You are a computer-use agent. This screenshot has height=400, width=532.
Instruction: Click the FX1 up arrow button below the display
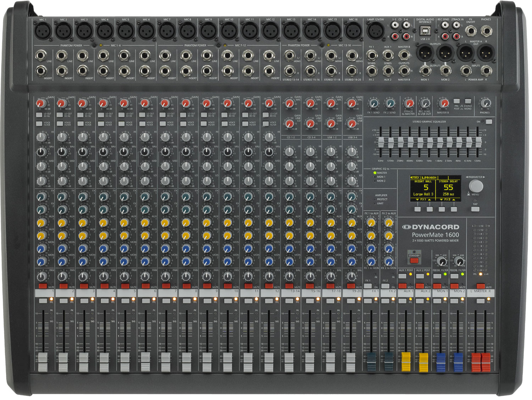430,209
